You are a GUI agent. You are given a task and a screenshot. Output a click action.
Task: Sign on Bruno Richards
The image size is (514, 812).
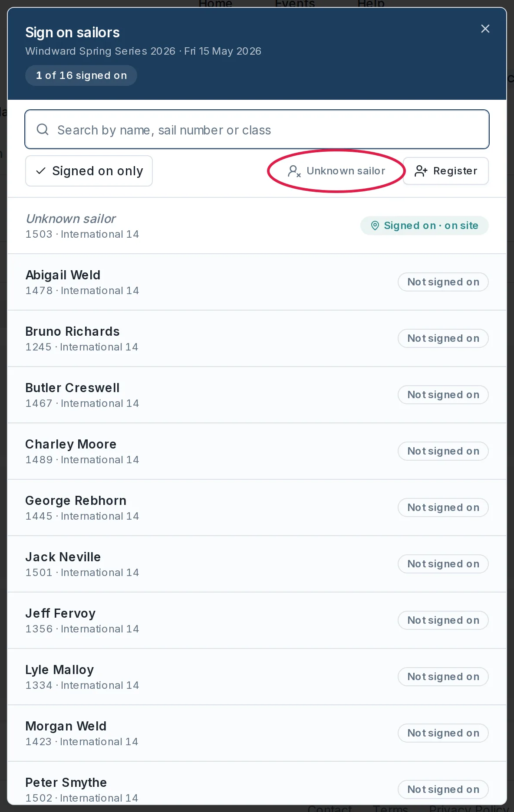click(443, 338)
